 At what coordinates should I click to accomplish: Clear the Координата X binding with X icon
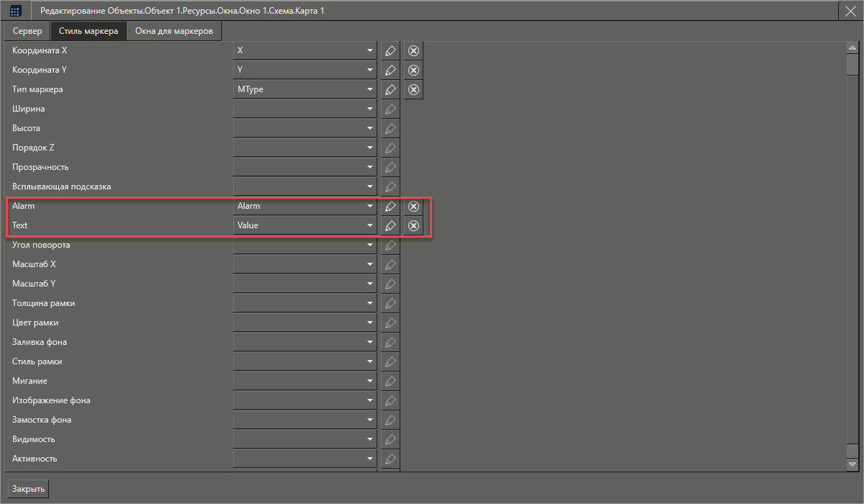413,51
